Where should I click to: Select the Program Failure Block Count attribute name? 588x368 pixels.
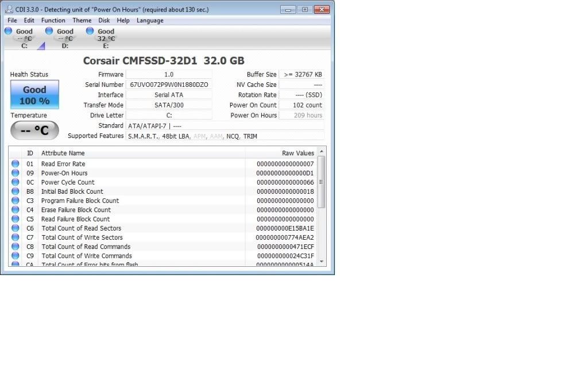click(80, 201)
